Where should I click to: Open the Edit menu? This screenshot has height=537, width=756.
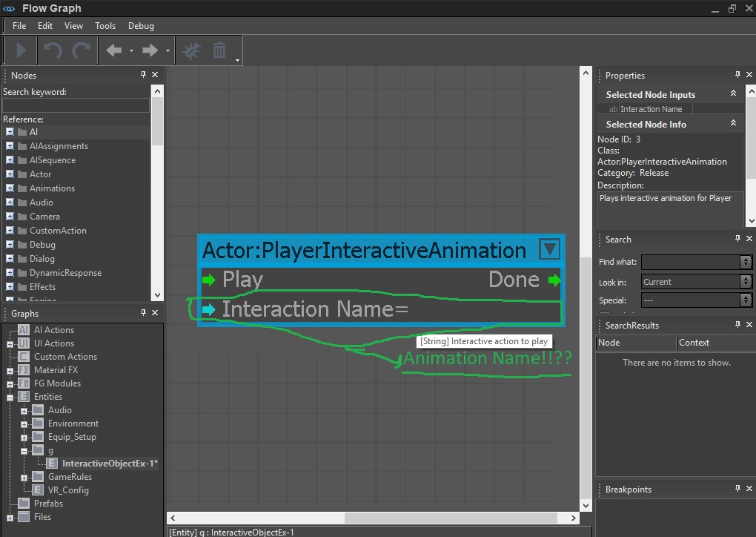pyautogui.click(x=44, y=25)
